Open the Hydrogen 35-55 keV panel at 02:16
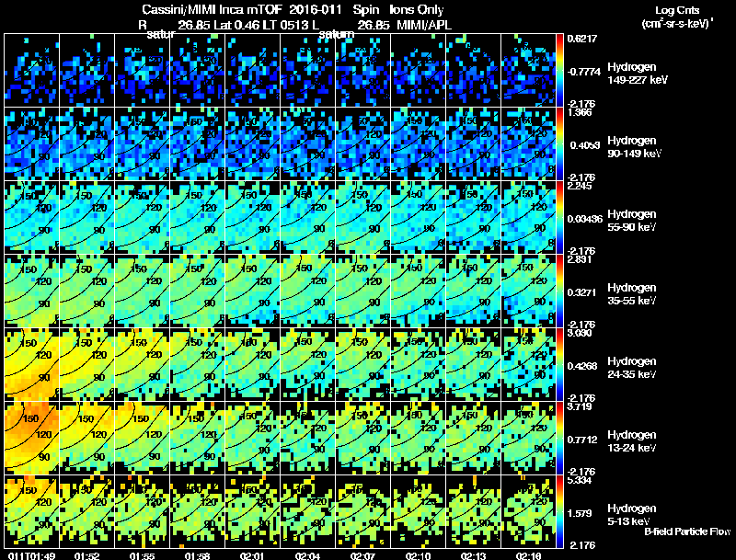Image resolution: width=736 pixels, height=560 pixels. (528, 291)
